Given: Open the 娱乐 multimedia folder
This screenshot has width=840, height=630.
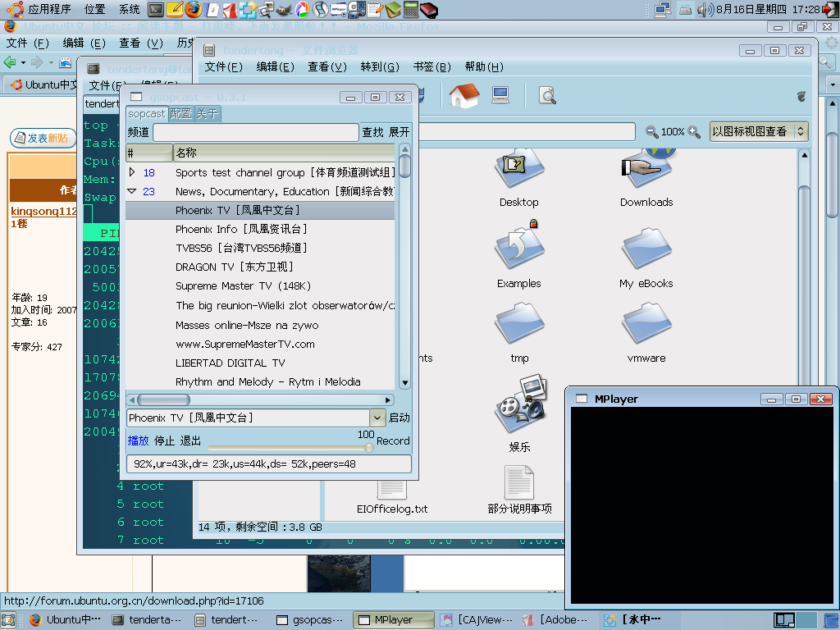Looking at the screenshot, I should coord(519,413).
